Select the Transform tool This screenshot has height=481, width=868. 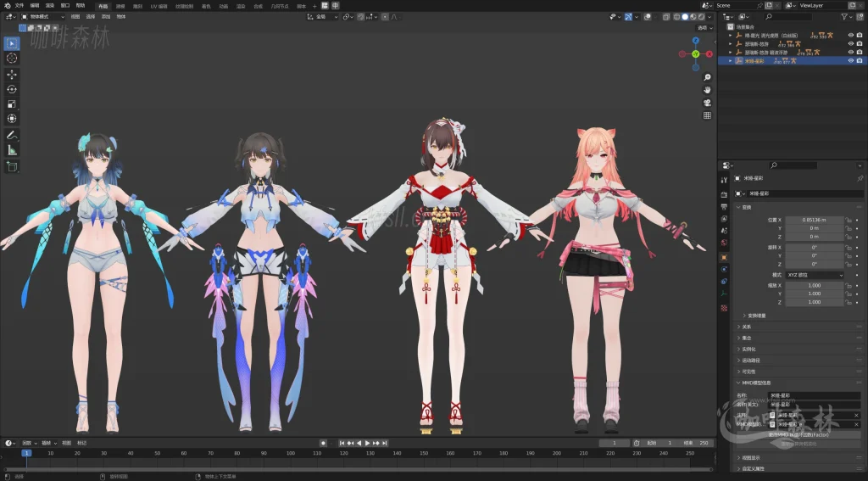point(12,119)
